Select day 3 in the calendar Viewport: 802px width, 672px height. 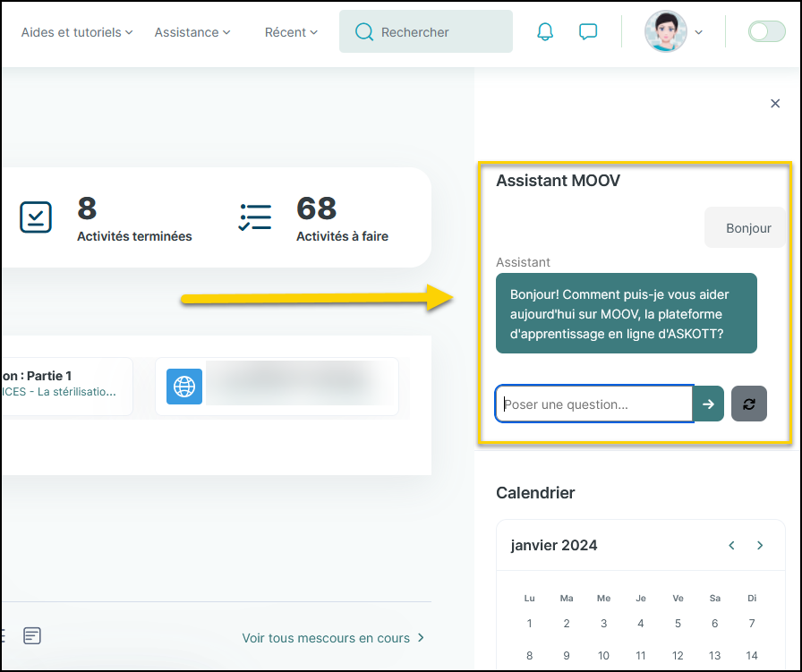coord(603,624)
